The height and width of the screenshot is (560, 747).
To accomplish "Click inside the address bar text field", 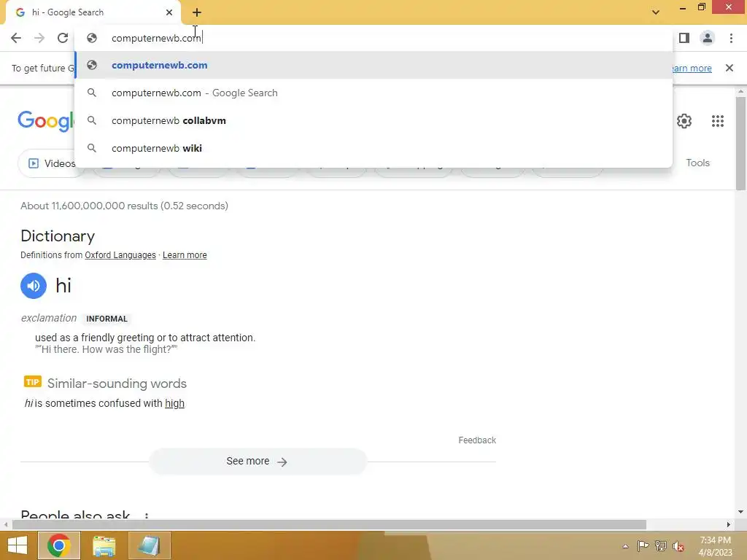I will point(374,38).
